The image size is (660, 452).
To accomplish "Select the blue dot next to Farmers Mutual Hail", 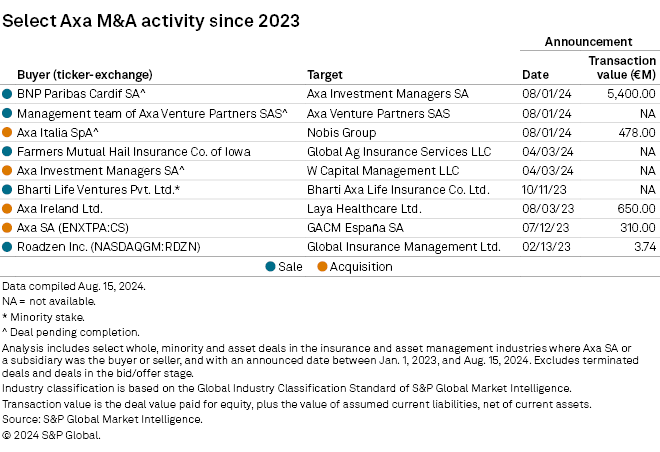I will (8, 151).
